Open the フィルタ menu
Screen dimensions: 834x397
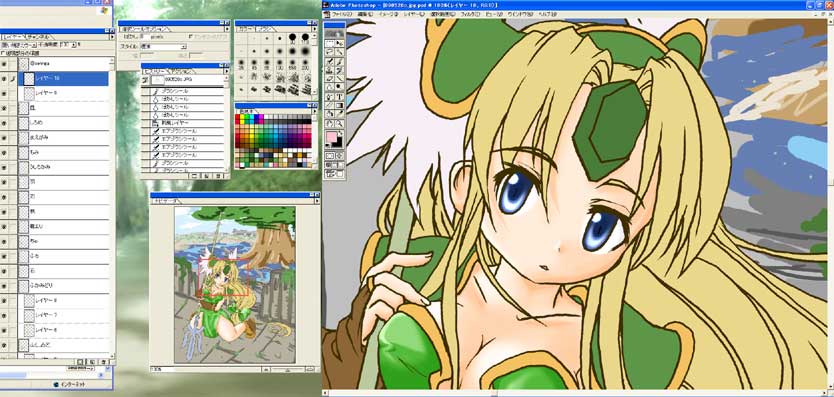click(x=470, y=14)
